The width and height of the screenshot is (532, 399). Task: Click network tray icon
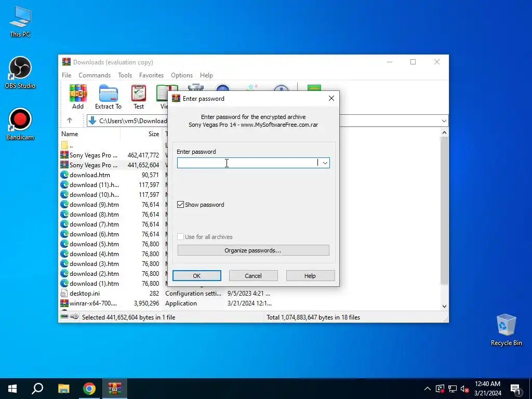pos(453,389)
